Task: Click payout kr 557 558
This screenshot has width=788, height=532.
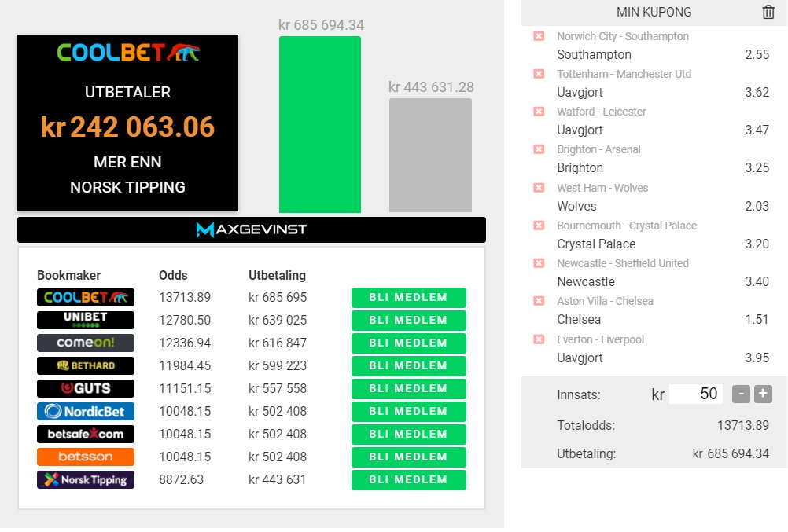Action: click(x=278, y=388)
